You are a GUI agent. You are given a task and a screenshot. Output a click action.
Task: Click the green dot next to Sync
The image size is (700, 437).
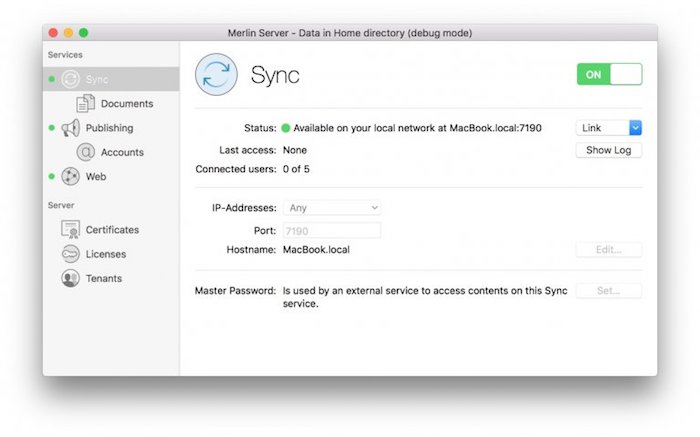coord(52,79)
